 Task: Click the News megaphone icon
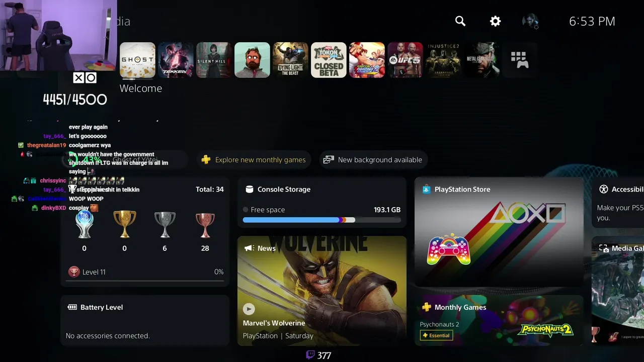click(x=249, y=248)
